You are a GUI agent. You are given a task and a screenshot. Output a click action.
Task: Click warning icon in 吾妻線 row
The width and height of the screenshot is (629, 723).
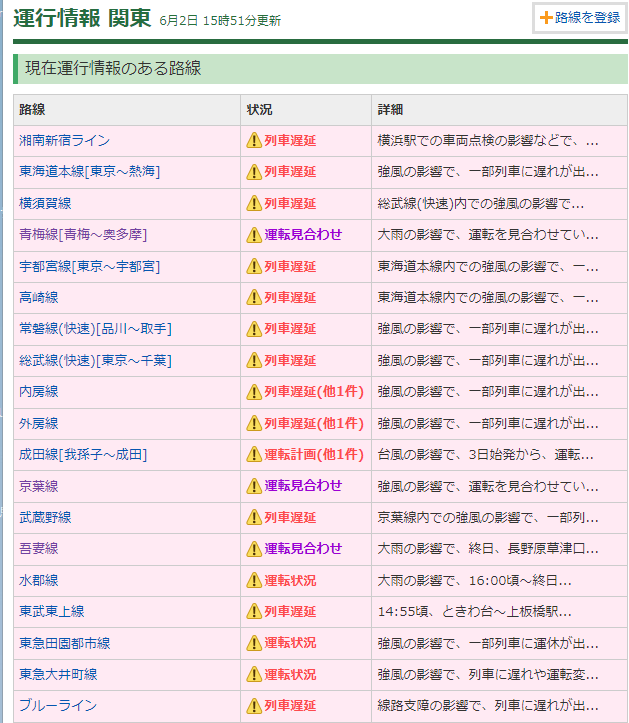(x=254, y=549)
